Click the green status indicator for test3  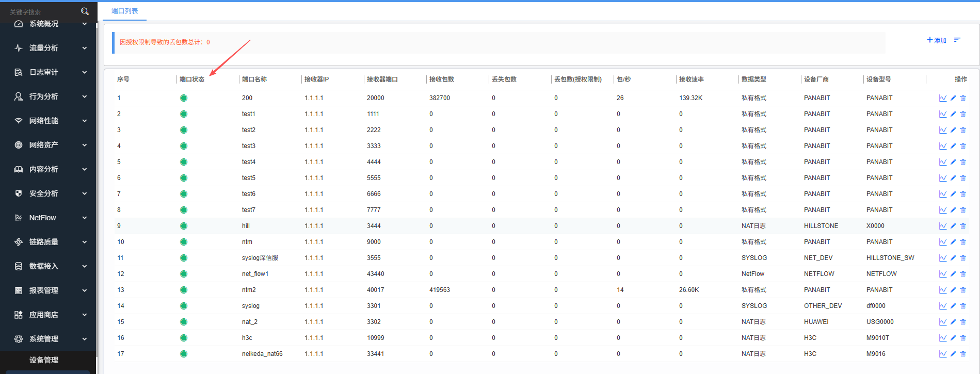click(x=184, y=146)
